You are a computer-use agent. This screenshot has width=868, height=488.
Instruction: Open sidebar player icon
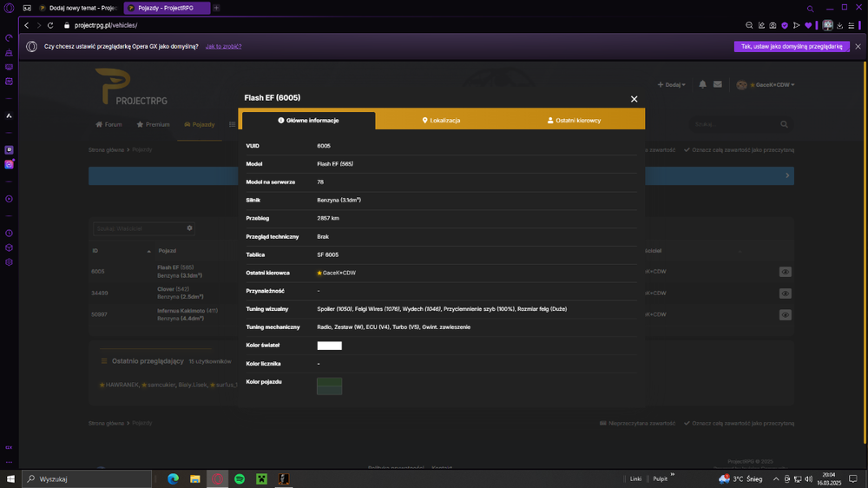click(x=9, y=199)
